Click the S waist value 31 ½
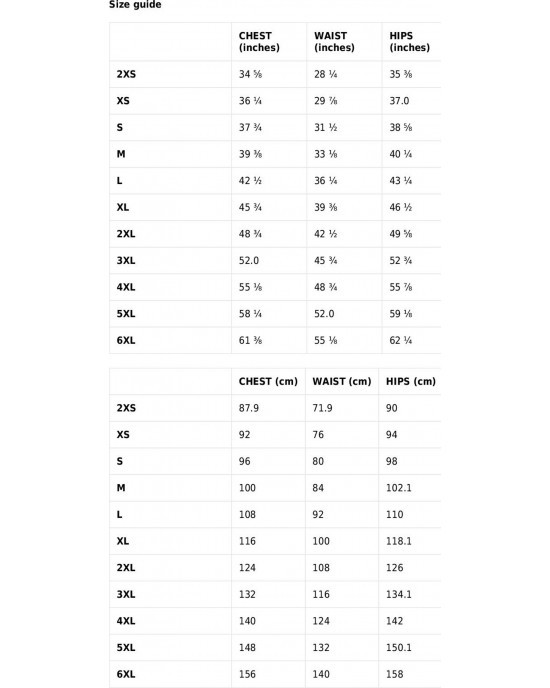The image size is (550, 688). point(325,128)
